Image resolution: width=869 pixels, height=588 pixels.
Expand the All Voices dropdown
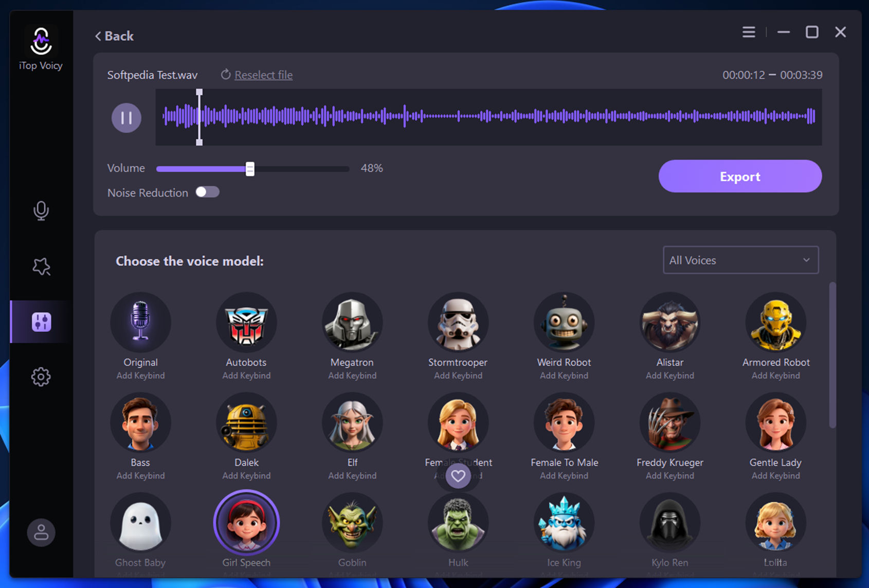point(740,260)
